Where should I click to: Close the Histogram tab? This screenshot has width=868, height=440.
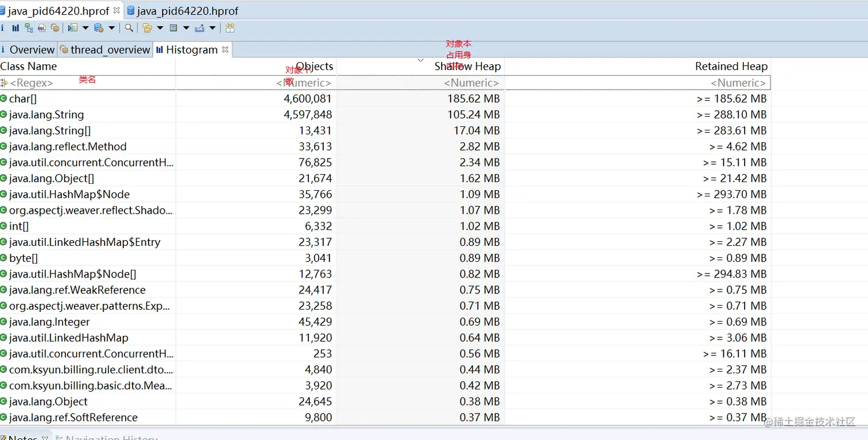pos(225,49)
